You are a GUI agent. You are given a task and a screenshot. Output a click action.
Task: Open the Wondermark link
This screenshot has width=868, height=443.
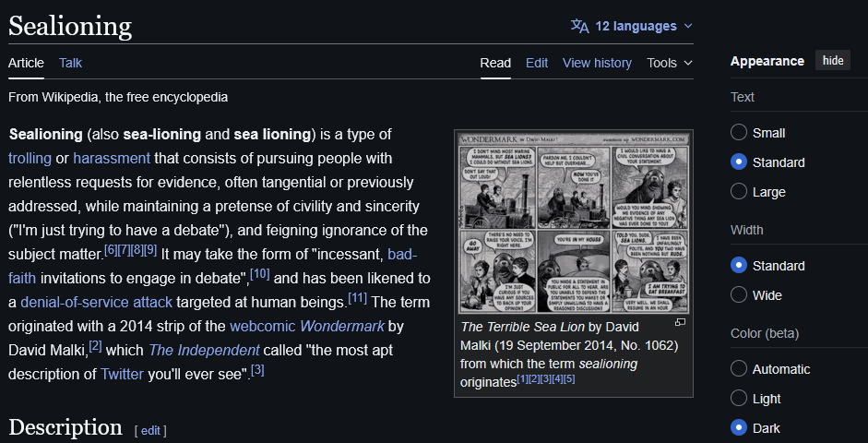click(342, 326)
